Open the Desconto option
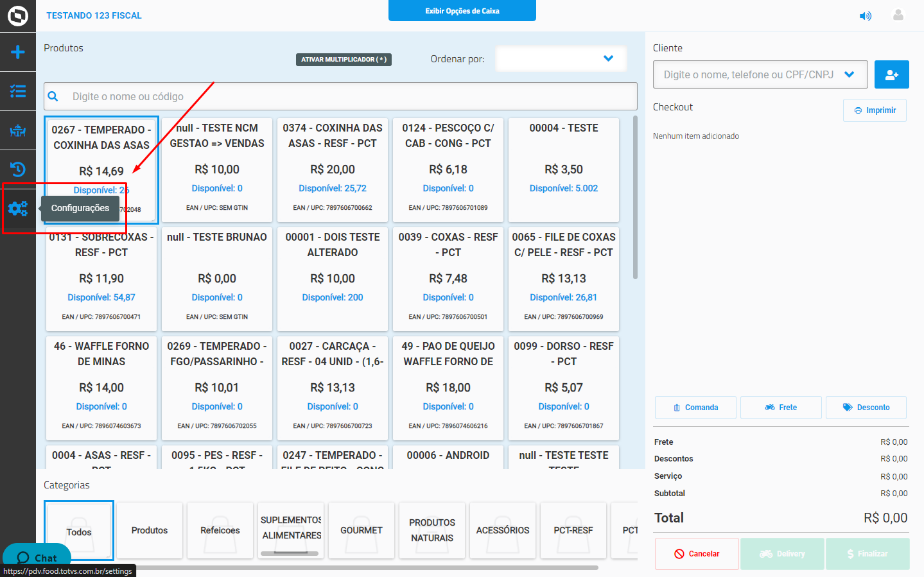The width and height of the screenshot is (924, 577). point(866,408)
